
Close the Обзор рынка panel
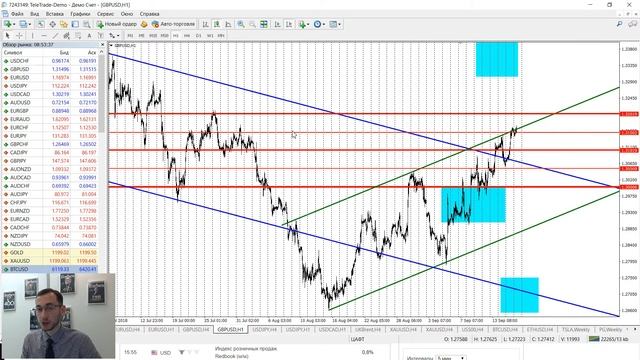click(102, 44)
